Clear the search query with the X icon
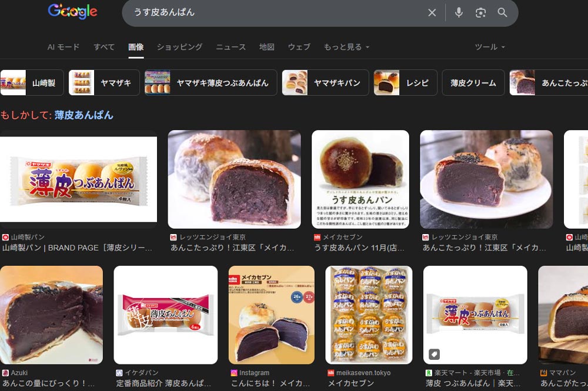 [432, 12]
